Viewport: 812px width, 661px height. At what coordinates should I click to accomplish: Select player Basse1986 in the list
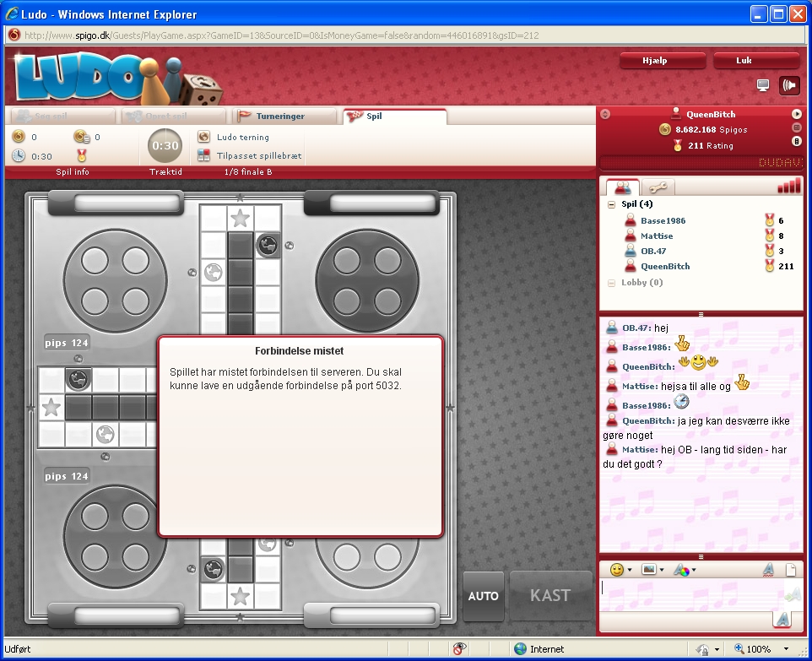(x=663, y=221)
